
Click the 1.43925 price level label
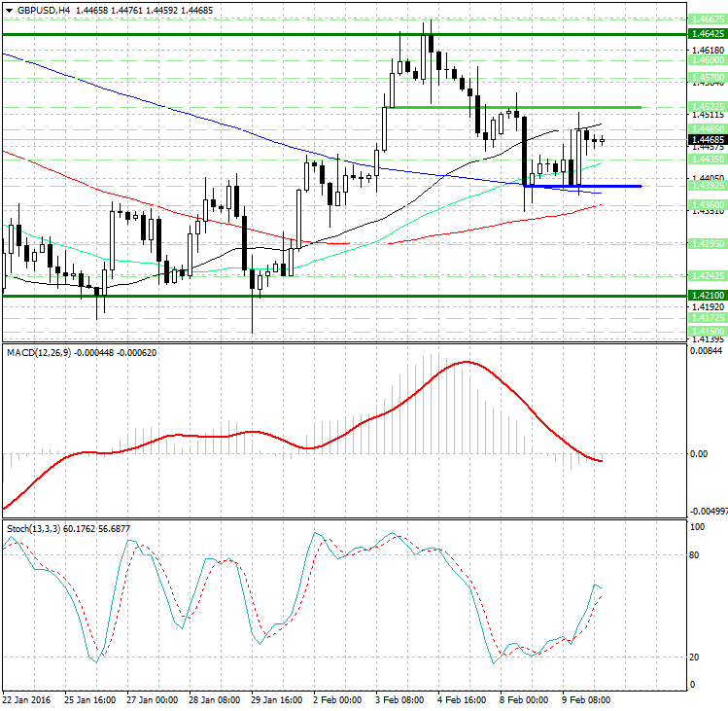[x=708, y=186]
